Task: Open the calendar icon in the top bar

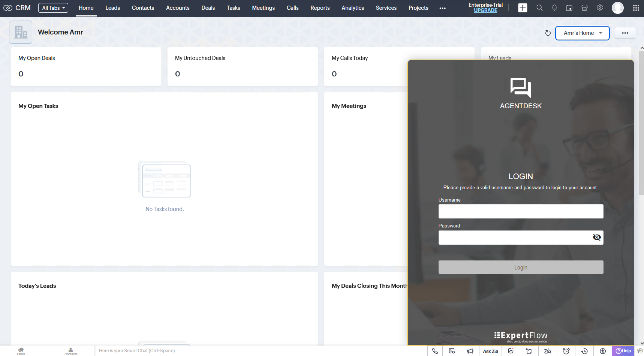Action: [569, 7]
